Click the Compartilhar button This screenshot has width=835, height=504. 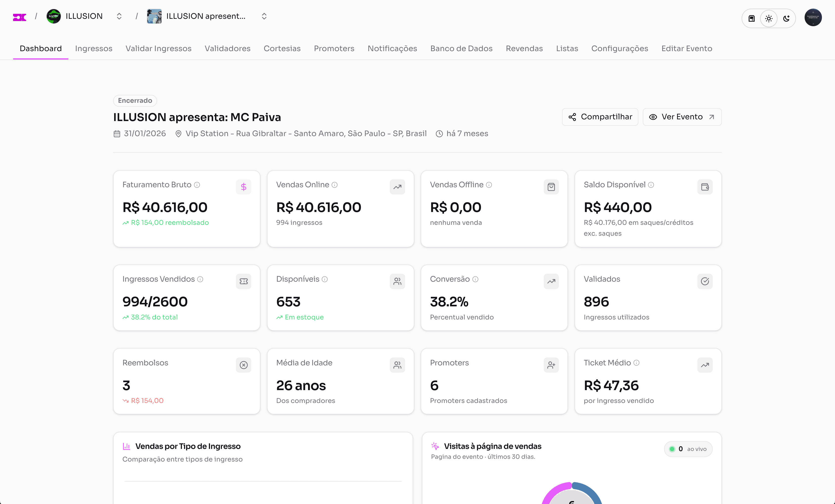pos(600,117)
